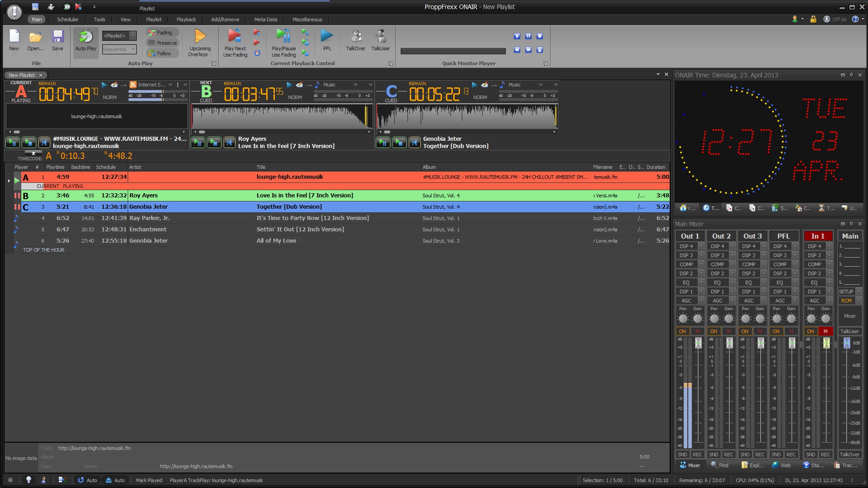Expand the Sequential mode dropdown

tap(133, 49)
